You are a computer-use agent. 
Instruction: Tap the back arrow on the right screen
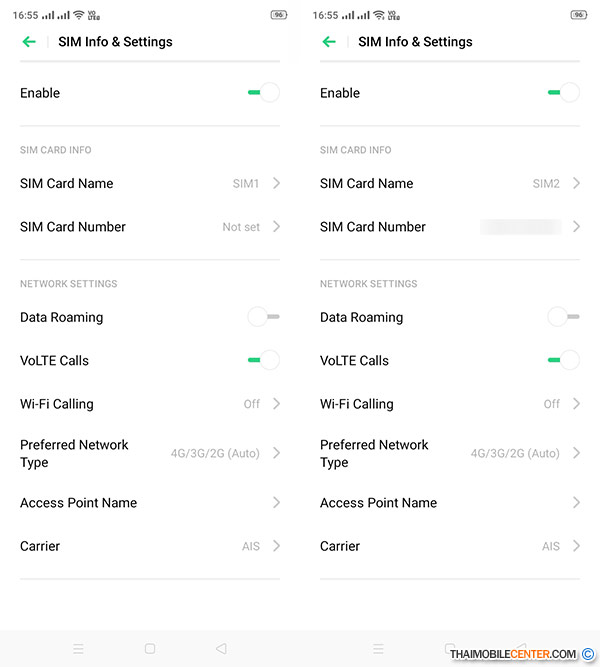(328, 42)
